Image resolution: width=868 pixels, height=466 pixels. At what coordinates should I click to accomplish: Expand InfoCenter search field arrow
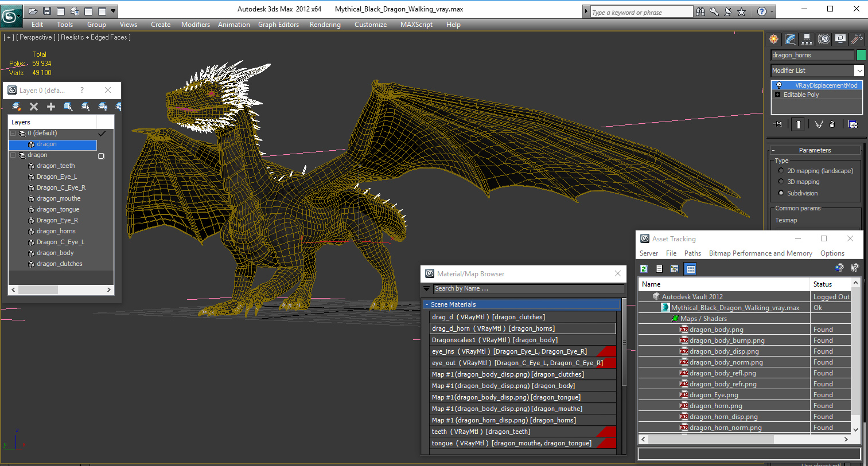point(586,11)
